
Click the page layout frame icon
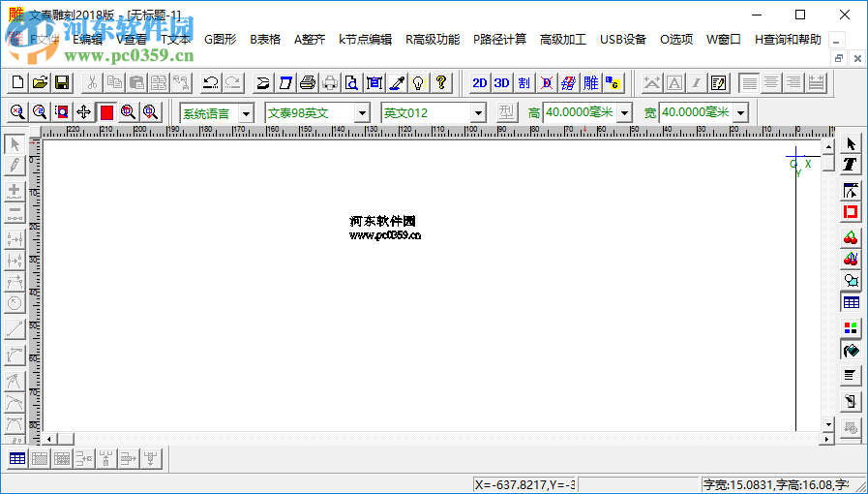point(374,83)
